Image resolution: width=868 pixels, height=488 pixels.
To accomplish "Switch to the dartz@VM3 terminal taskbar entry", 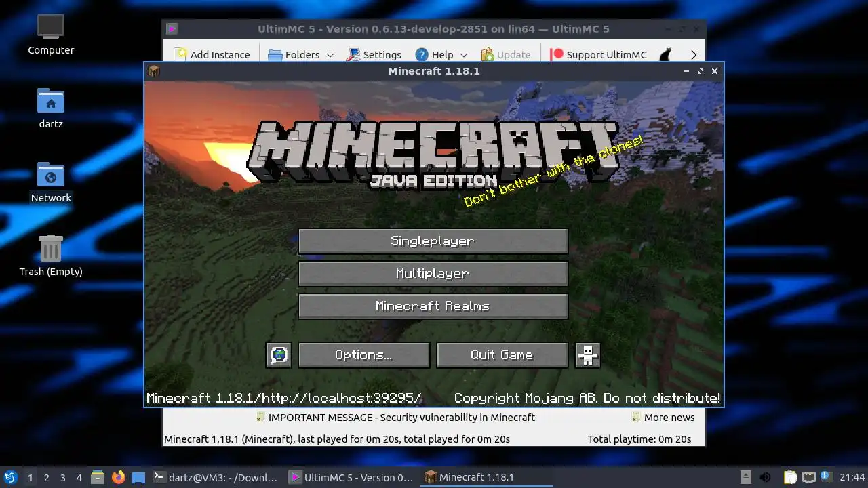I will [x=214, y=477].
